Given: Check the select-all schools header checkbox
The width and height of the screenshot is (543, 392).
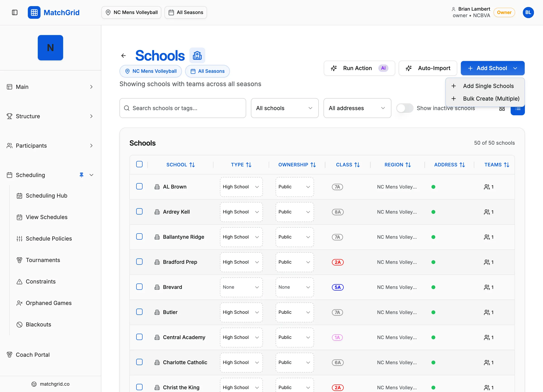Looking at the screenshot, I should [139, 164].
